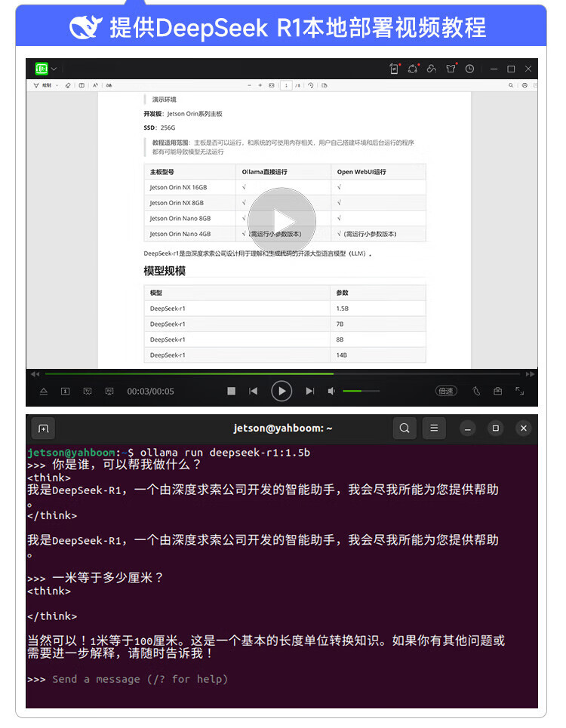The image size is (566, 728).
Task: Zoom out with the minus icon in PDF toolbar
Action: pos(249,85)
